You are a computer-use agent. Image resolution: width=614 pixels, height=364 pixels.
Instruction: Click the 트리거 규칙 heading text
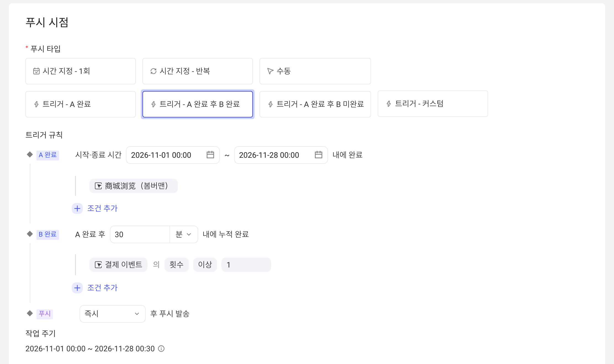pos(44,135)
